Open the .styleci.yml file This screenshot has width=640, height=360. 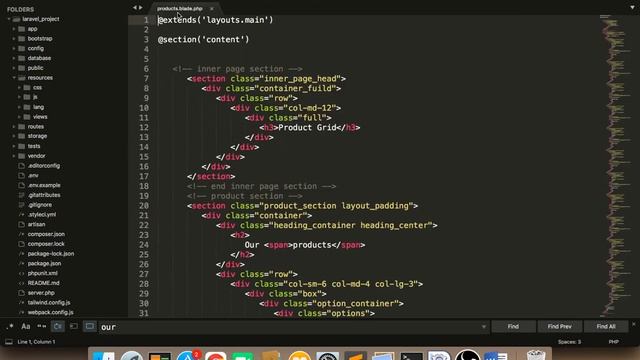[x=42, y=215]
